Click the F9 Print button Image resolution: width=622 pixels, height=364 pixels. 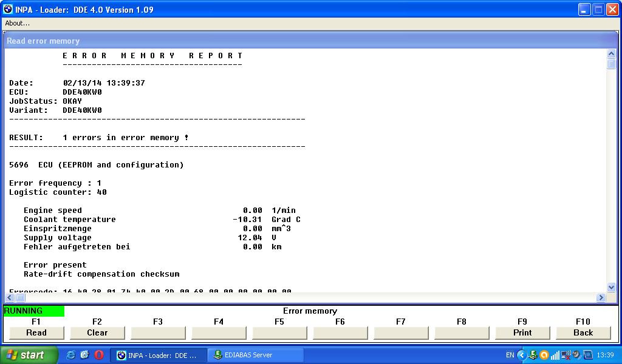tap(522, 332)
